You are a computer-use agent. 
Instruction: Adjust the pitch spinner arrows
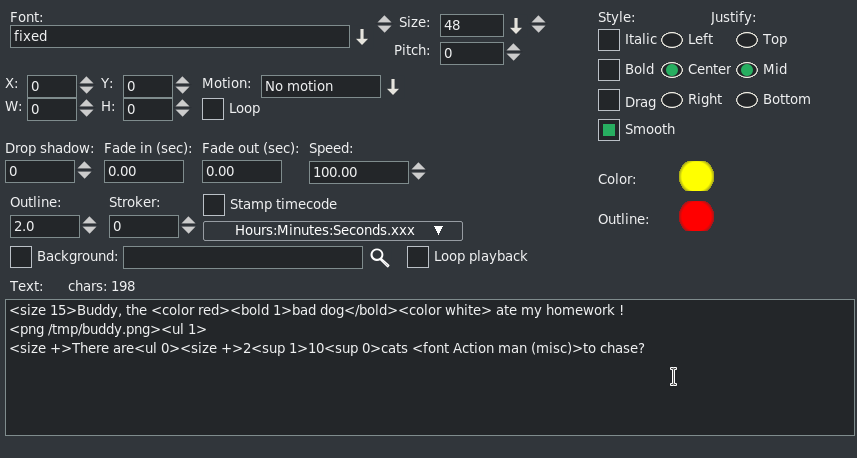pos(513,52)
